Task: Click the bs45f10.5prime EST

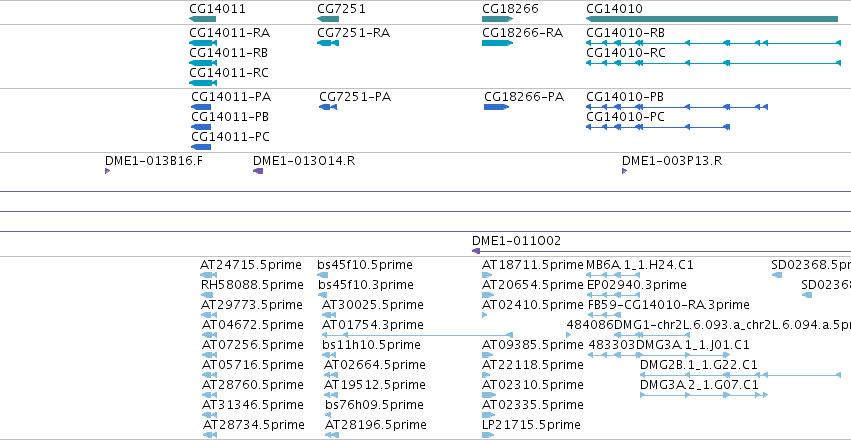Action: pos(322,275)
